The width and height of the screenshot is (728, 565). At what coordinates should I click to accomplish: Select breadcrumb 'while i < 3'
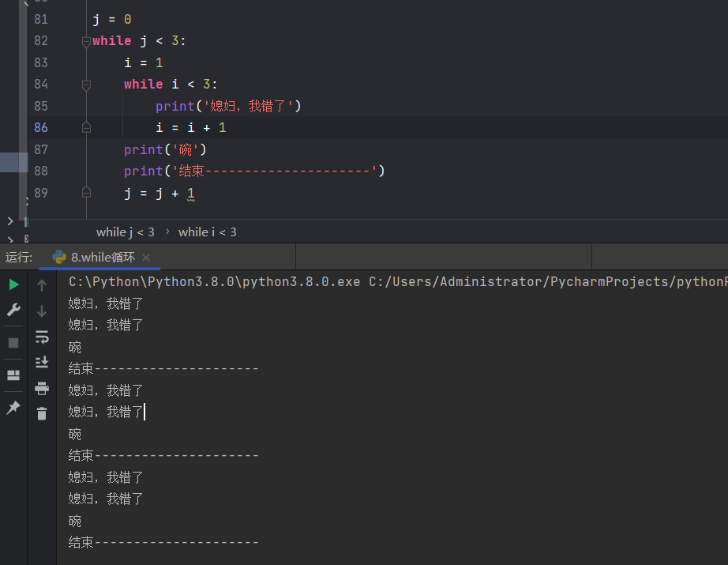click(208, 232)
